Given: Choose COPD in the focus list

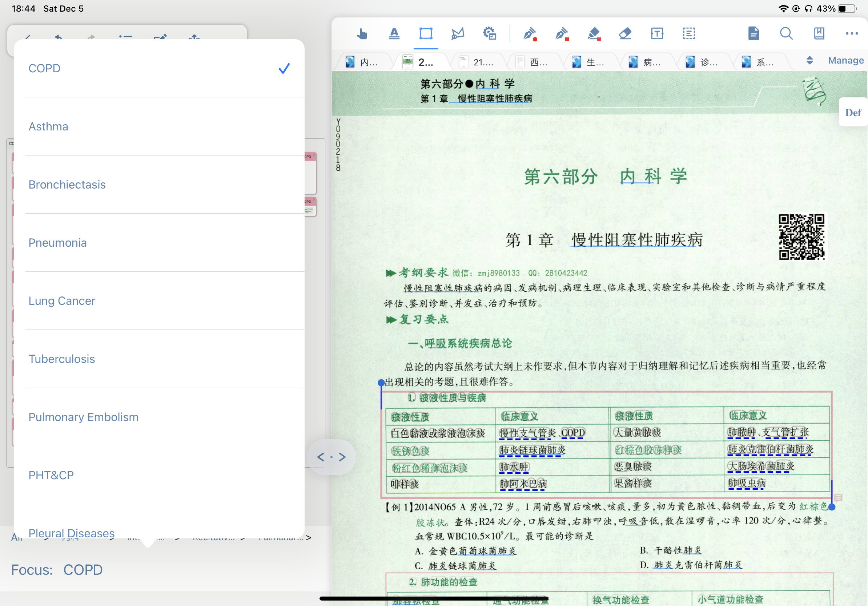Looking at the screenshot, I should (x=159, y=68).
